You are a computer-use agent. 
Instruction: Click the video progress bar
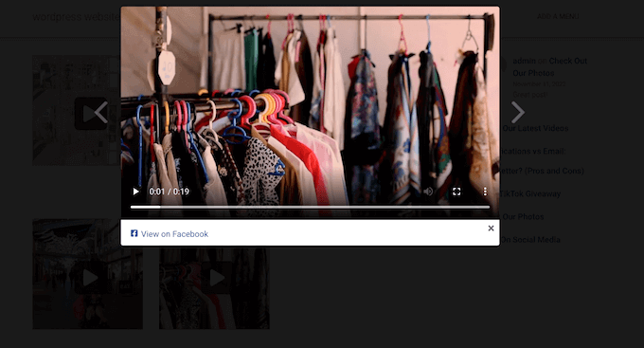310,208
